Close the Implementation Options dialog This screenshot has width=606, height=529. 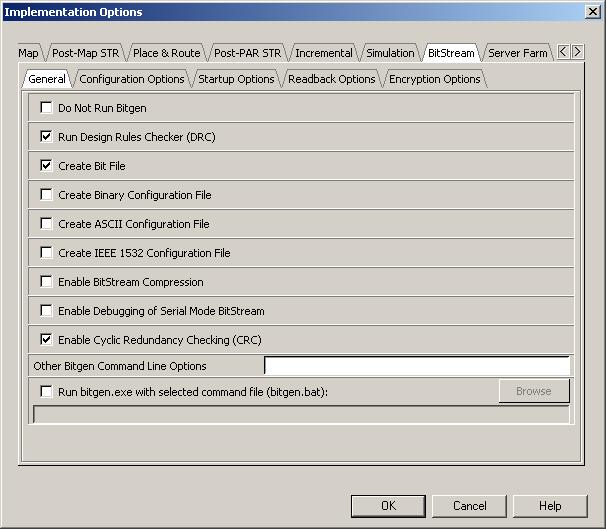tap(593, 12)
